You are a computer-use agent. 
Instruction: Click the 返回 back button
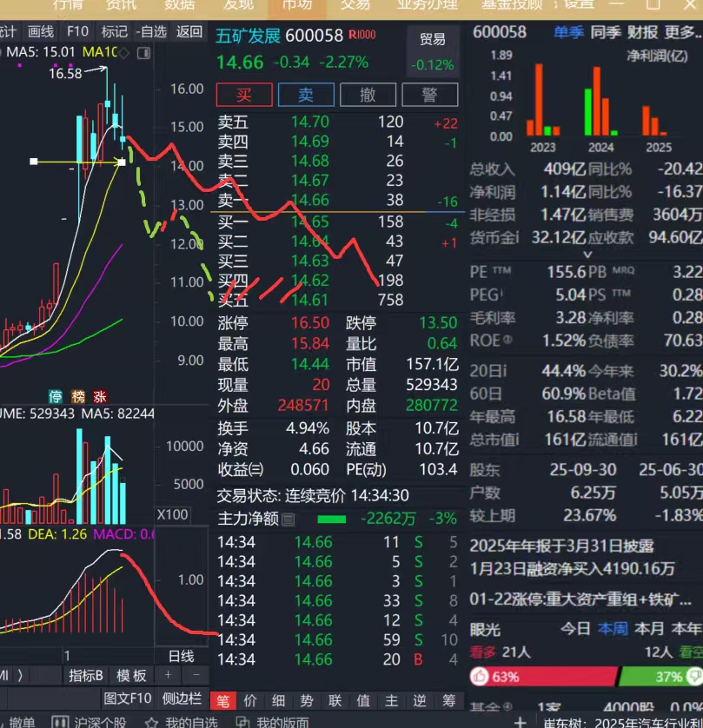click(189, 31)
